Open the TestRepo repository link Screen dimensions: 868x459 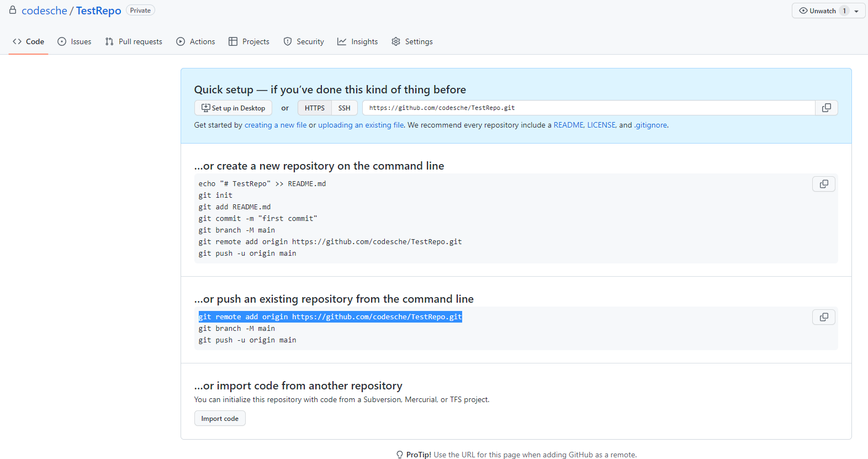(x=99, y=10)
